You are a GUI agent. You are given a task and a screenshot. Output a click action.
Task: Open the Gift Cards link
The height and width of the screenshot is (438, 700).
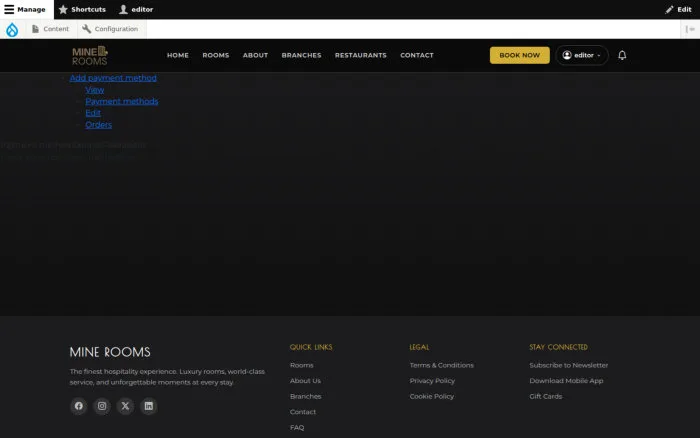[x=546, y=396]
